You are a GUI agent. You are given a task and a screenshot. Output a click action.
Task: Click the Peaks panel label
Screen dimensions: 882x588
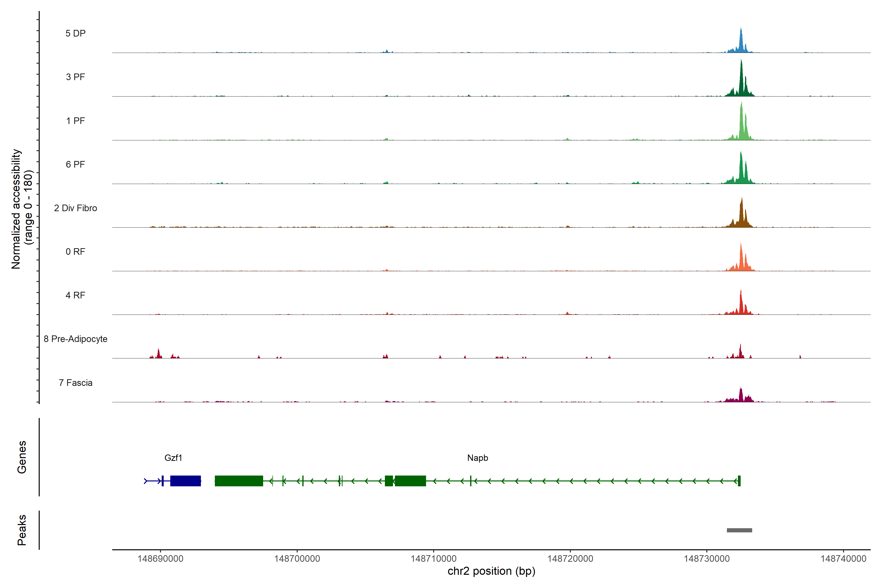pyautogui.click(x=22, y=529)
